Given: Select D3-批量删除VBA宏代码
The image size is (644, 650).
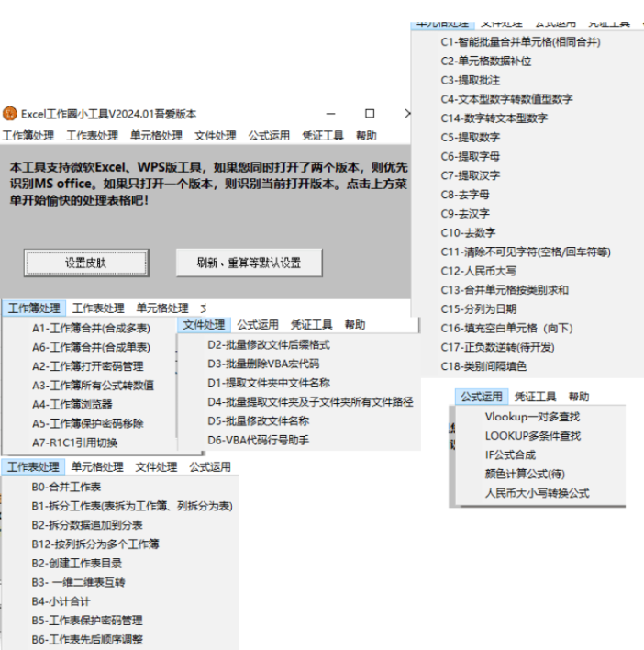Looking at the screenshot, I should [x=263, y=364].
